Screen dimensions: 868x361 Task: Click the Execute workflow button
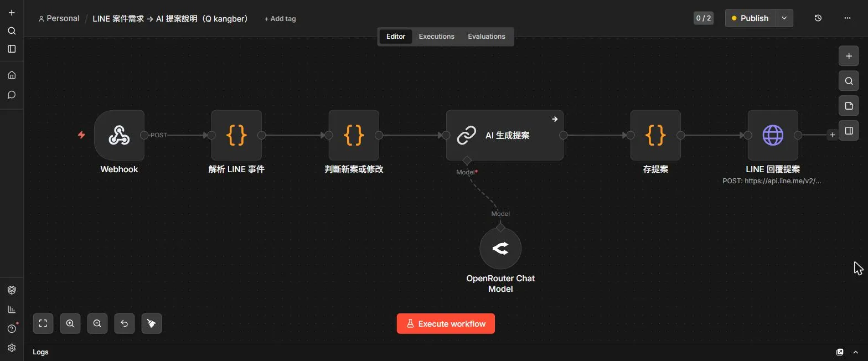pos(446,323)
